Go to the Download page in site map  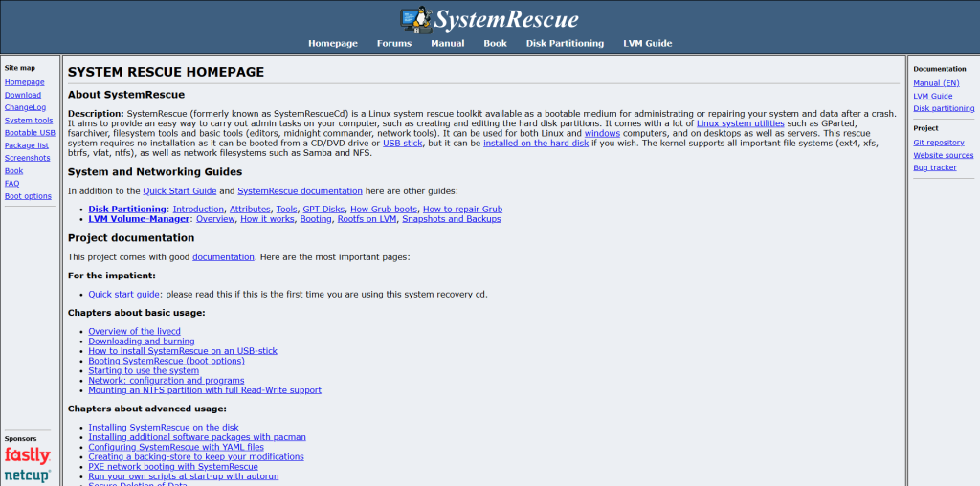pyautogui.click(x=23, y=95)
